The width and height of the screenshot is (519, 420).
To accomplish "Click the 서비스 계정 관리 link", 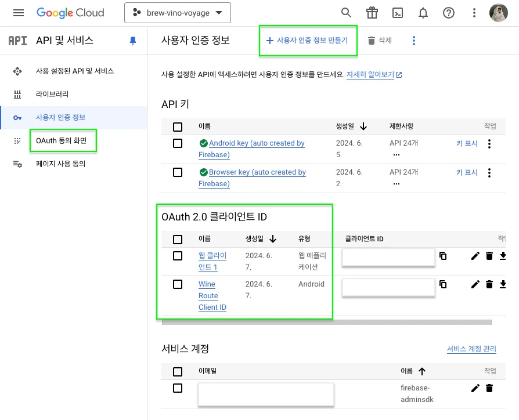I will coord(471,349).
